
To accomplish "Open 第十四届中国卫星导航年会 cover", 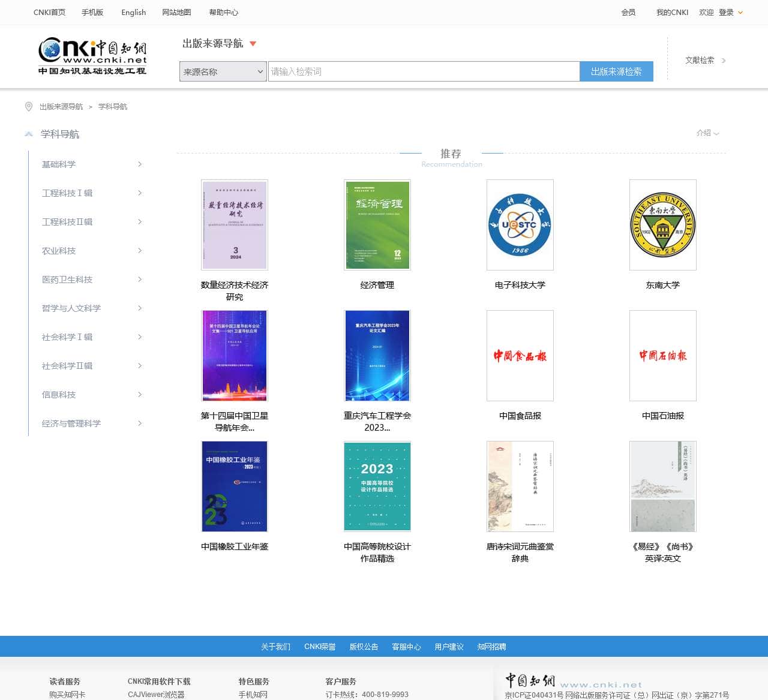I will pyautogui.click(x=235, y=356).
